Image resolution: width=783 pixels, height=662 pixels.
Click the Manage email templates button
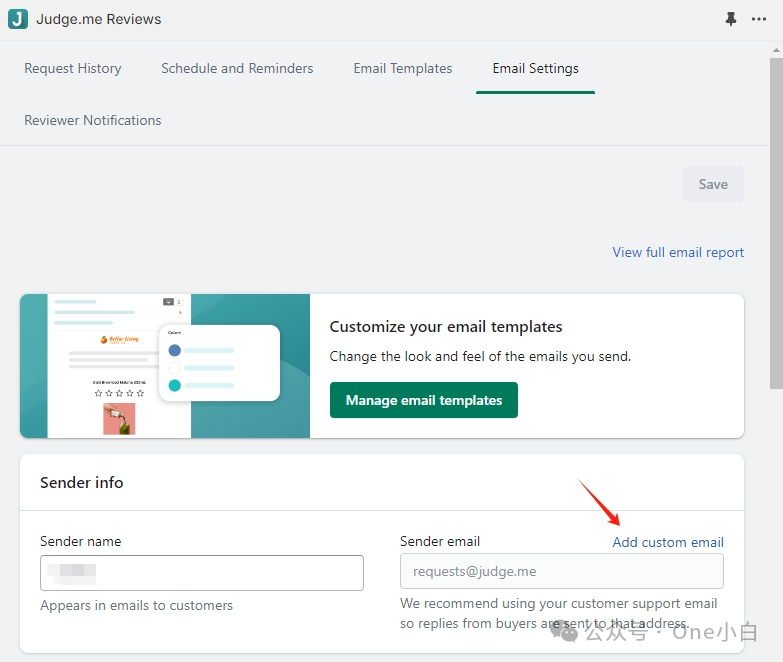pyautogui.click(x=424, y=400)
